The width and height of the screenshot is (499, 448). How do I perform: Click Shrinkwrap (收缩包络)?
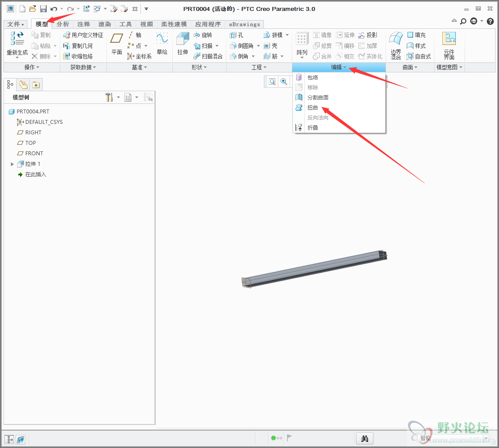click(78, 56)
